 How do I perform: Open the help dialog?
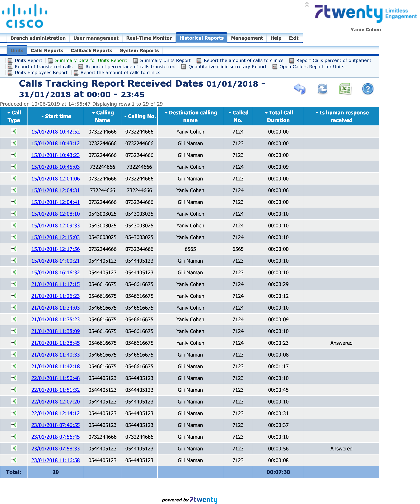368,89
